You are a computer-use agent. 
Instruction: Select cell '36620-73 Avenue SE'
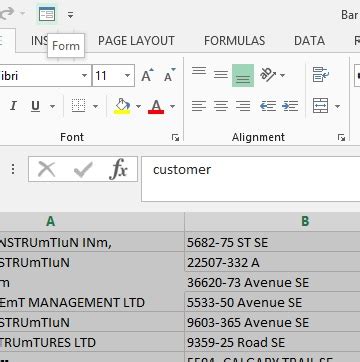272,282
